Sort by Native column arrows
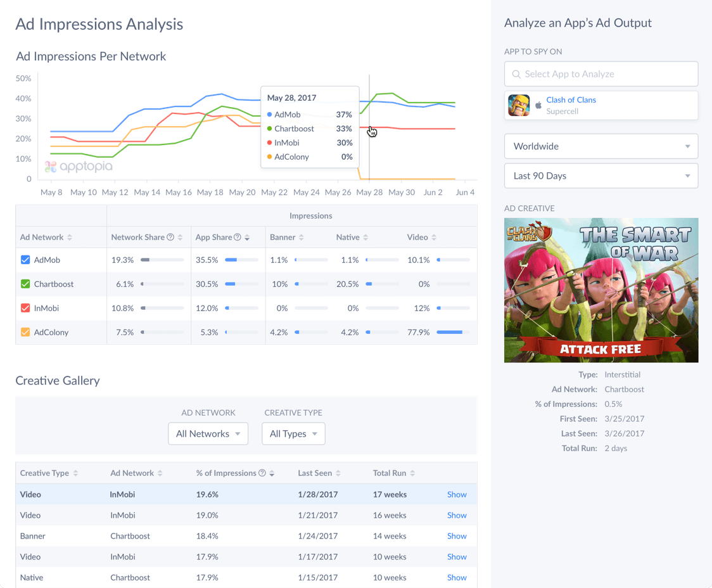 (x=366, y=237)
